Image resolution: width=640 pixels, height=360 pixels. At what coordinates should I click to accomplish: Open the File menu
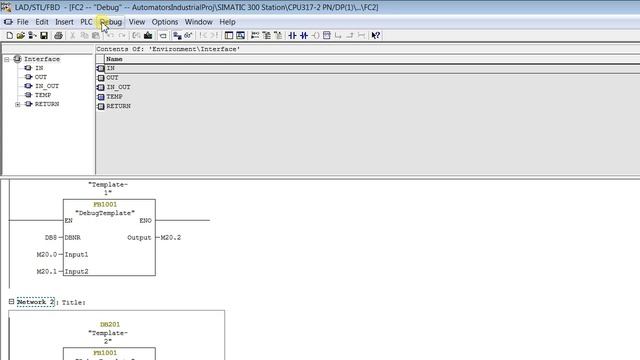click(22, 22)
